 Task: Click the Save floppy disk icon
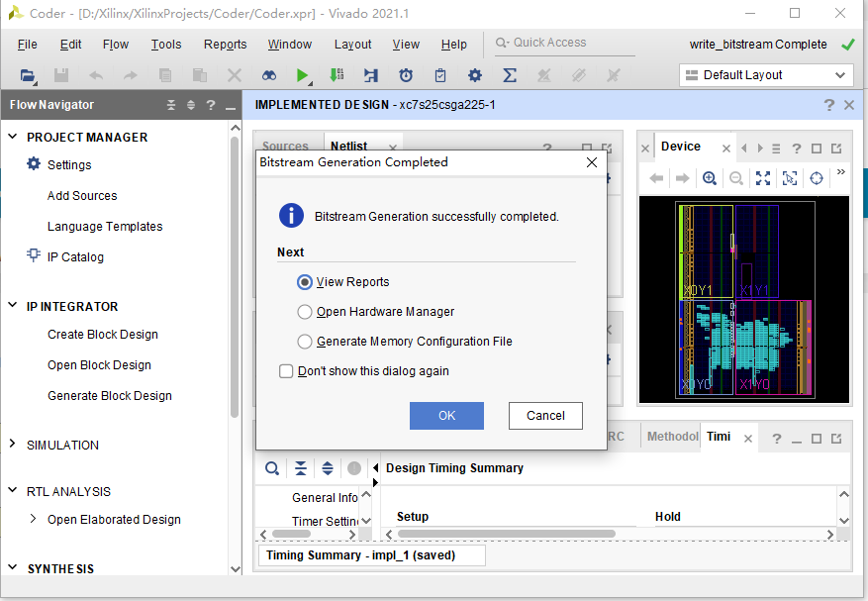[x=61, y=75]
